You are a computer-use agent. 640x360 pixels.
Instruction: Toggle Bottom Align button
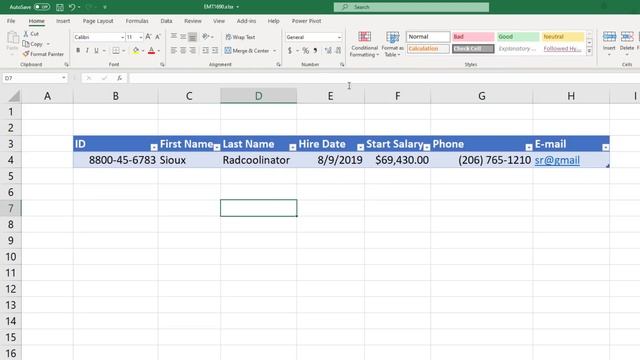pos(193,37)
